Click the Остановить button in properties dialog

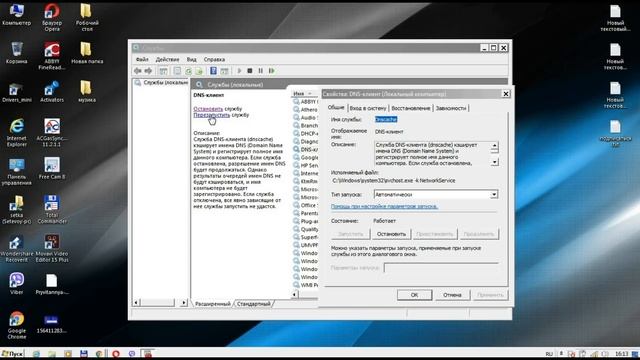(391, 234)
